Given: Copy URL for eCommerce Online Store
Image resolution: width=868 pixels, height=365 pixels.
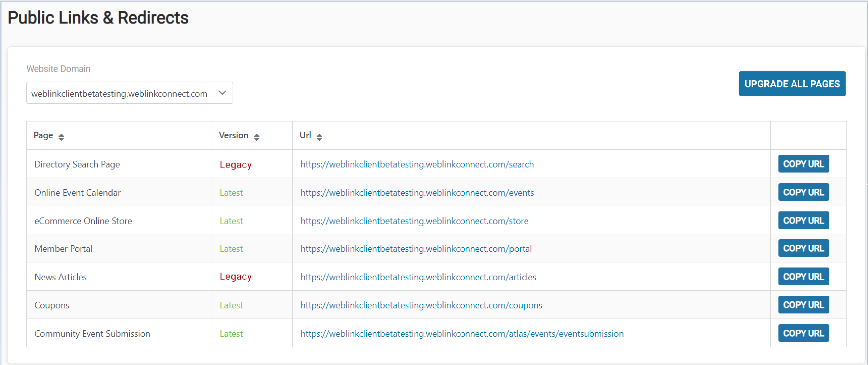Looking at the screenshot, I should [x=803, y=221].
